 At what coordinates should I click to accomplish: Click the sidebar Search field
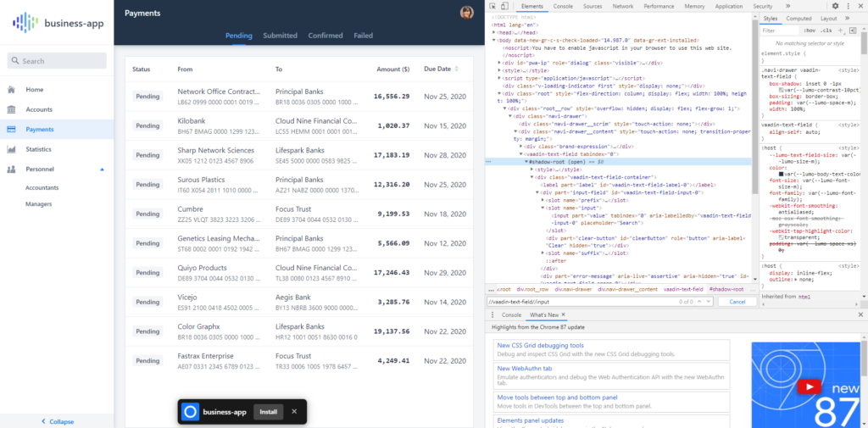click(57, 61)
